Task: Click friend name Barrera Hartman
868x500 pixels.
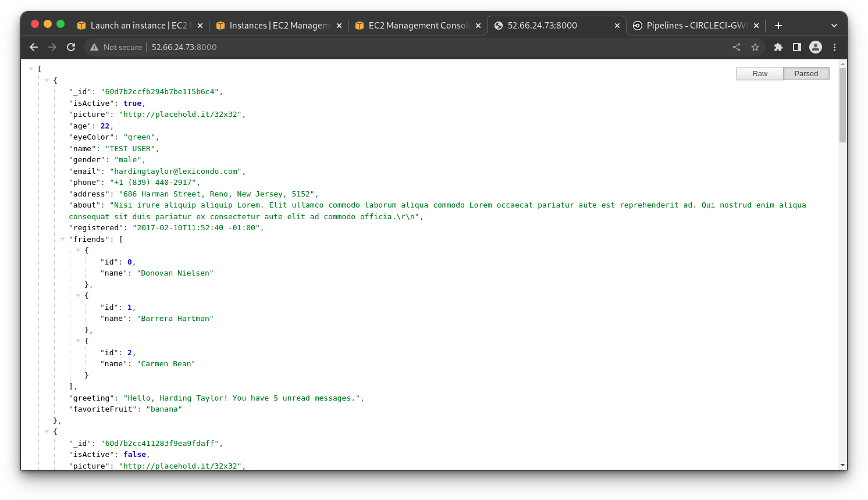Action: point(175,319)
